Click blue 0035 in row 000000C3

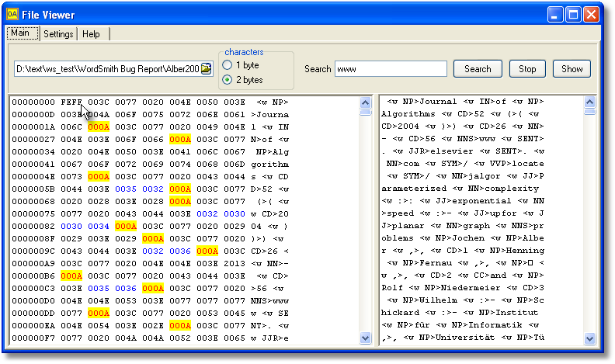point(99,289)
